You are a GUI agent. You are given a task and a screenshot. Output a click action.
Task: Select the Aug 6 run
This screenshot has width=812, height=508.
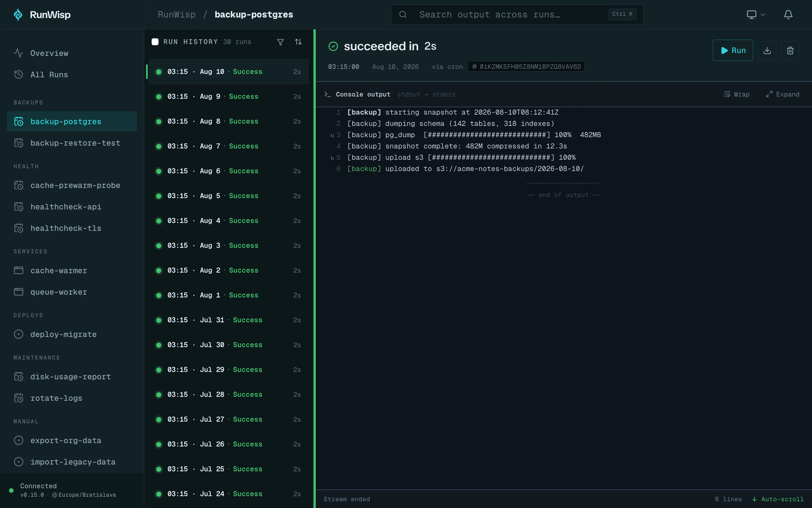228,171
